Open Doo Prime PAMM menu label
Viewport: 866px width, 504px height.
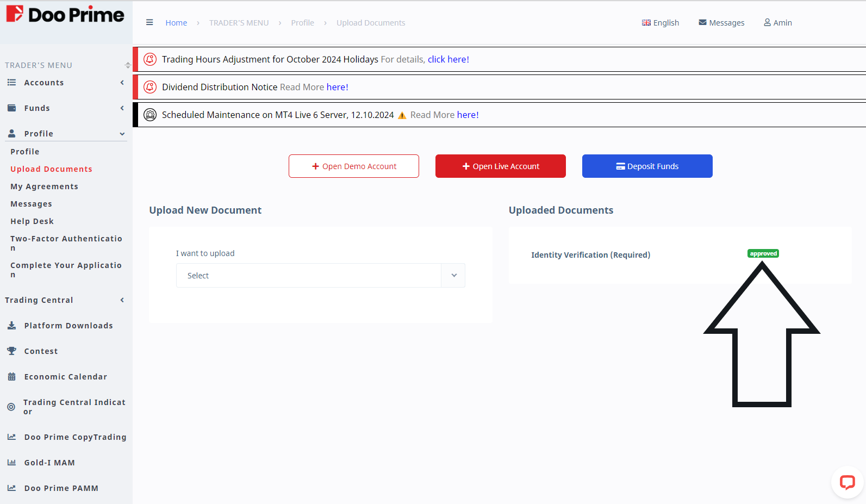click(61, 488)
